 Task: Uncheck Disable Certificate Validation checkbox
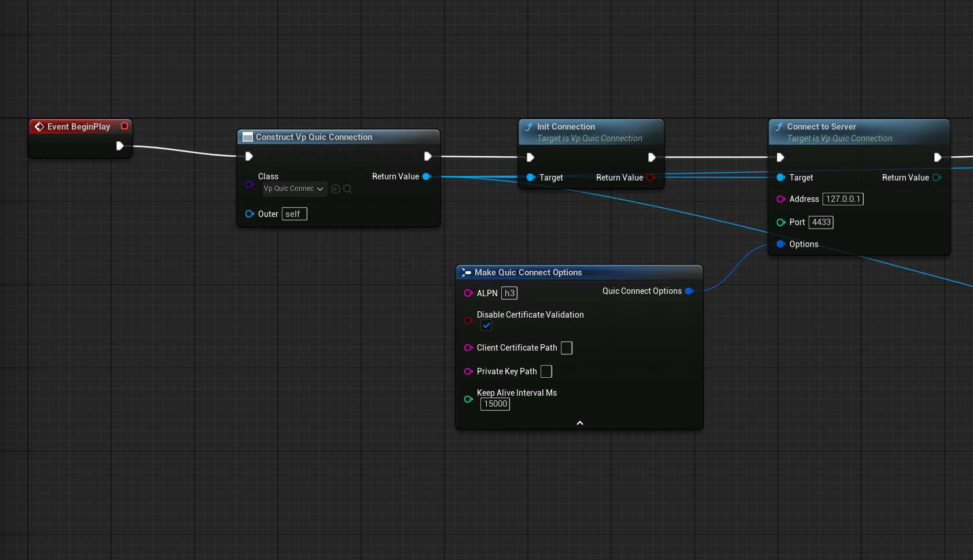486,326
